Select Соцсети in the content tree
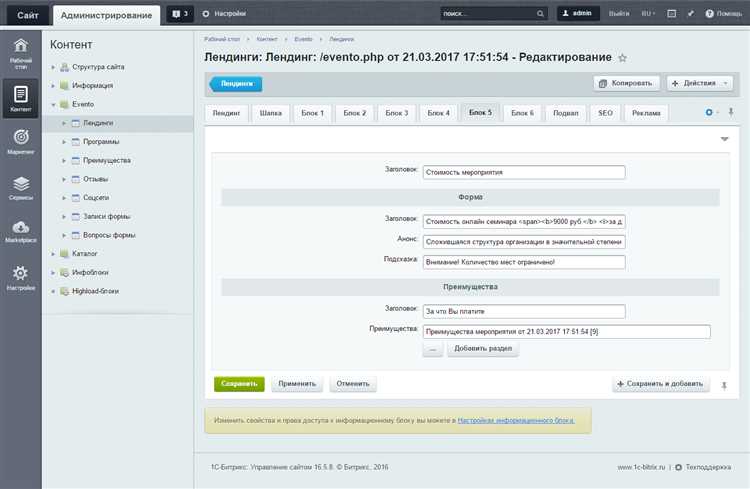 click(x=96, y=198)
